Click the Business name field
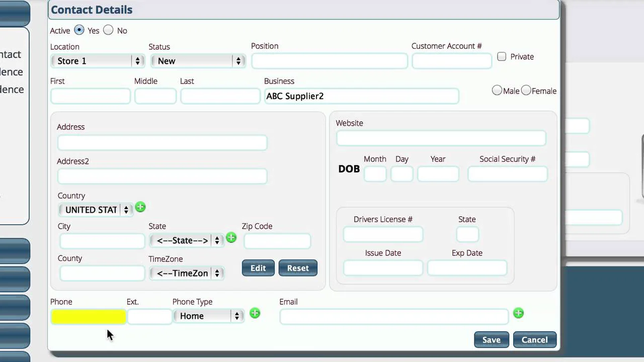644x362 pixels. tap(361, 96)
